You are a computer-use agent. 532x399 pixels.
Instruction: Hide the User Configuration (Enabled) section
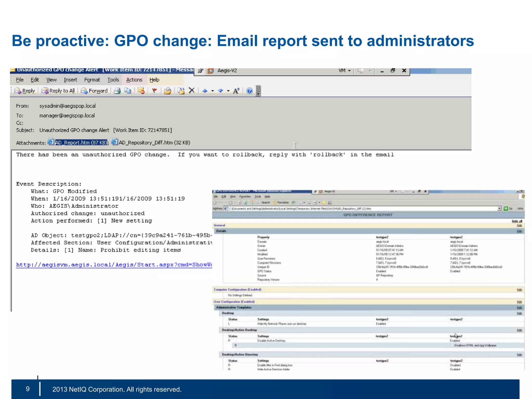519,302
